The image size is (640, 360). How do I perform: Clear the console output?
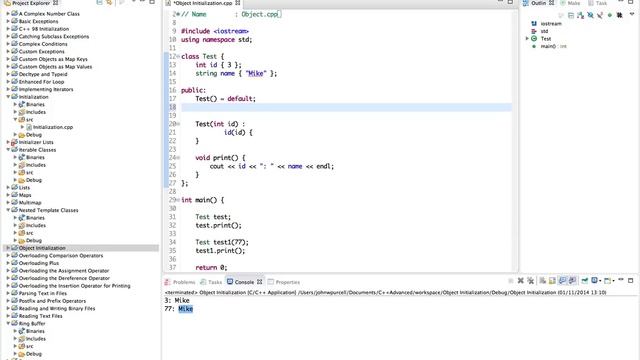tap(542, 281)
